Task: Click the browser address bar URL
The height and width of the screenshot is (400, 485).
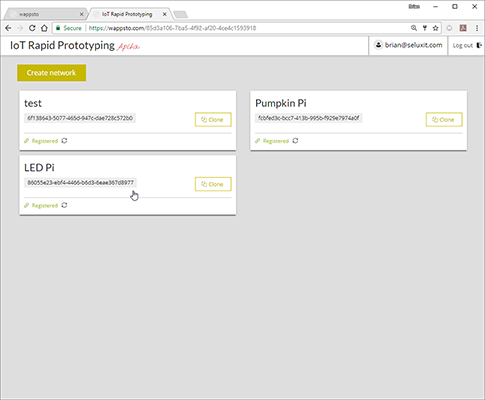Action: click(x=172, y=28)
